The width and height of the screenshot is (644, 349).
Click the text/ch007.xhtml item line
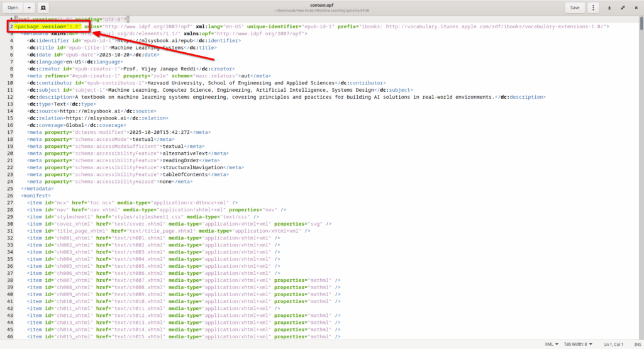tap(184, 280)
